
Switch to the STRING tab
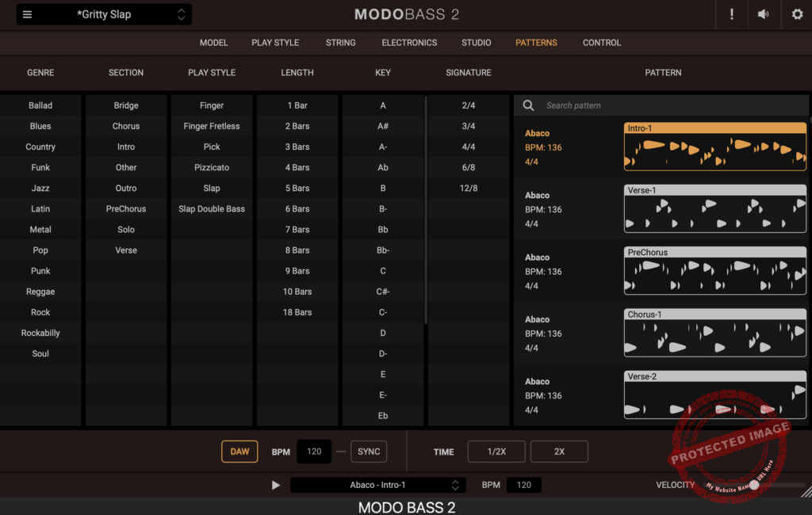(x=341, y=43)
